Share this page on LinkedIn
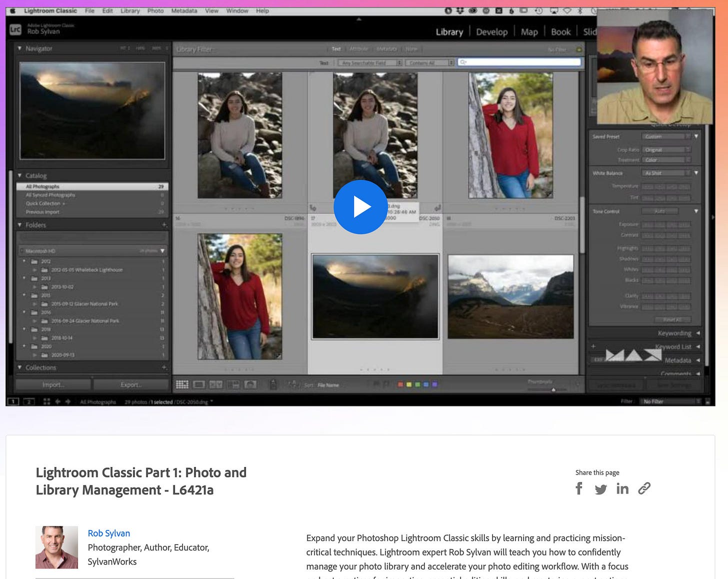Screen dimensions: 728x579 pos(622,488)
